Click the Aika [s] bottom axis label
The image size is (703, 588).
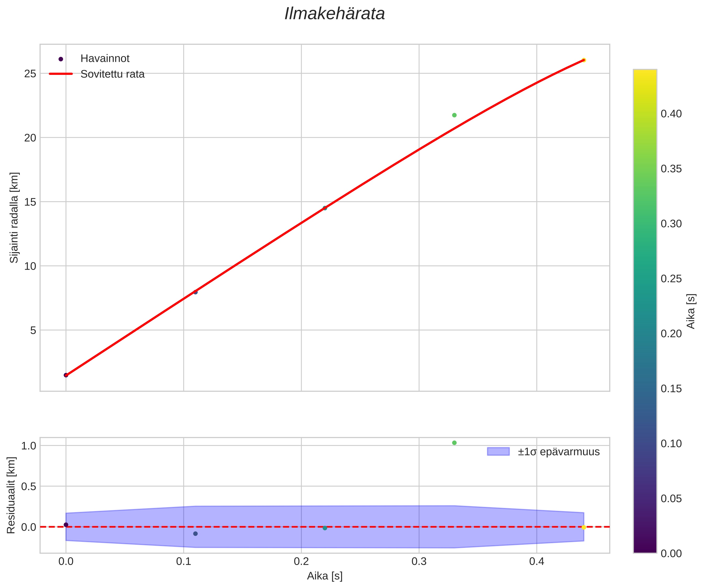pyautogui.click(x=325, y=576)
